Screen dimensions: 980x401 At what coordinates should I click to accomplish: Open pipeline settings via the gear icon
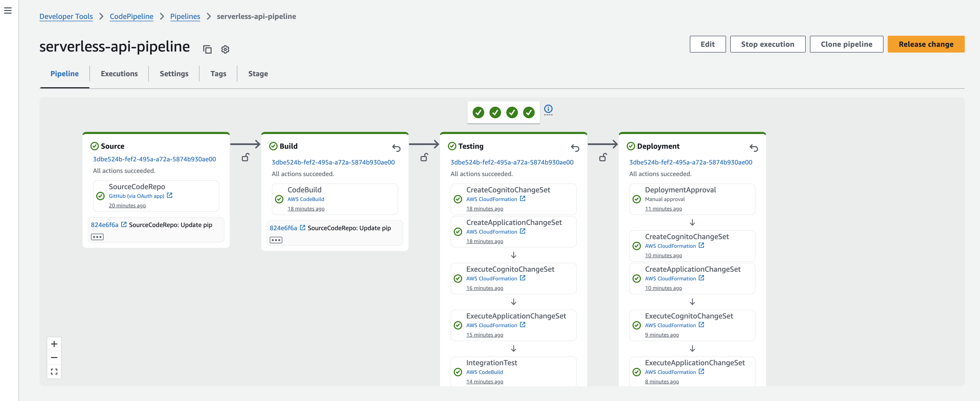225,49
